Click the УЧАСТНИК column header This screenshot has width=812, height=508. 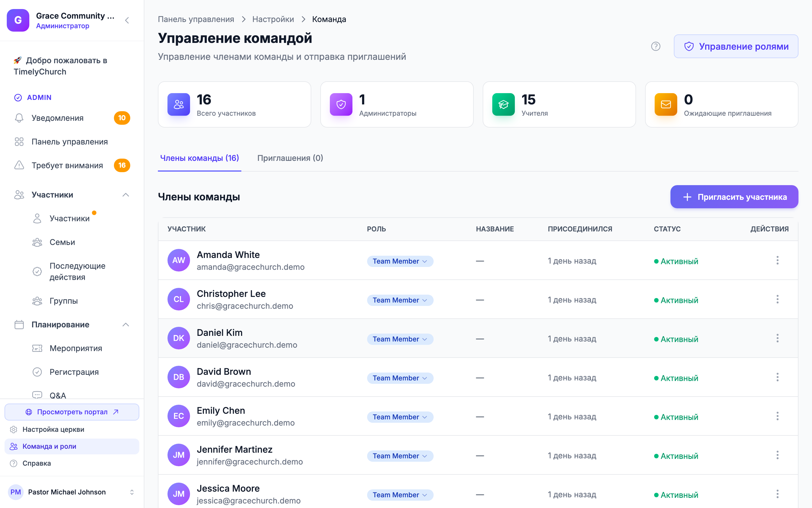187,229
